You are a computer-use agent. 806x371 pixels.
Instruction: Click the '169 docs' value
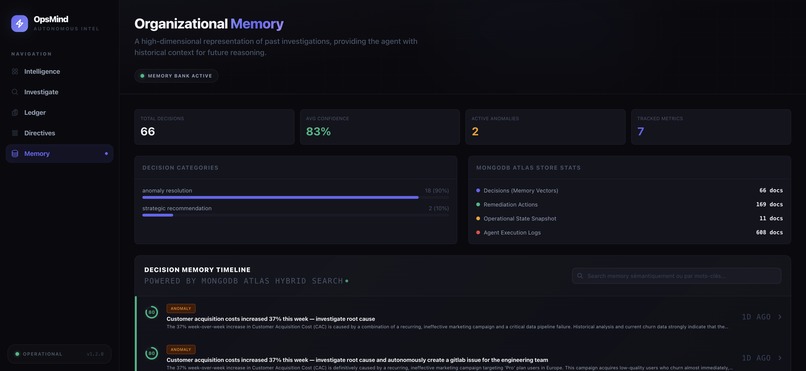[x=770, y=205]
